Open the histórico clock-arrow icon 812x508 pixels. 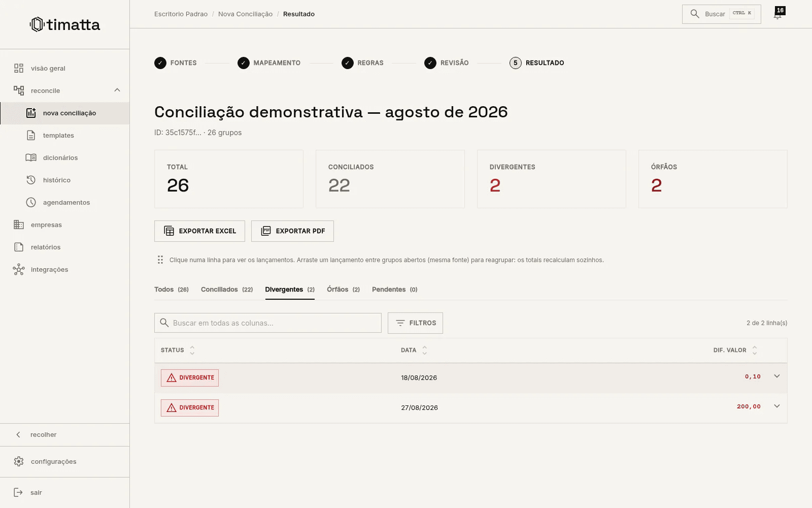click(x=31, y=180)
